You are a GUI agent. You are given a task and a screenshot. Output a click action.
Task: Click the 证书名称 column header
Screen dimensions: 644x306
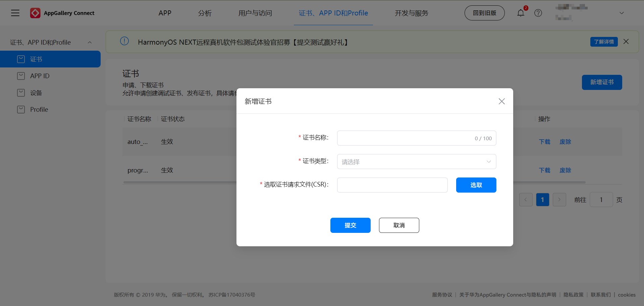pyautogui.click(x=139, y=119)
